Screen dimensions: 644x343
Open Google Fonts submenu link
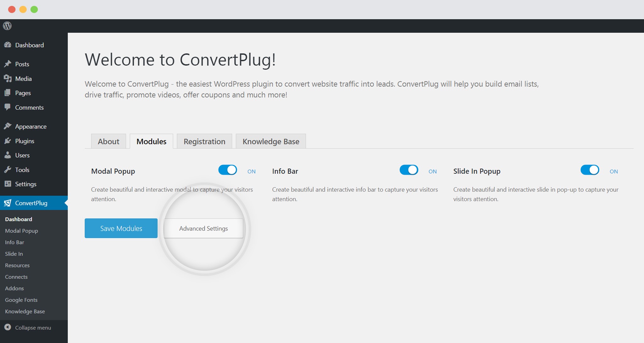pos(21,300)
